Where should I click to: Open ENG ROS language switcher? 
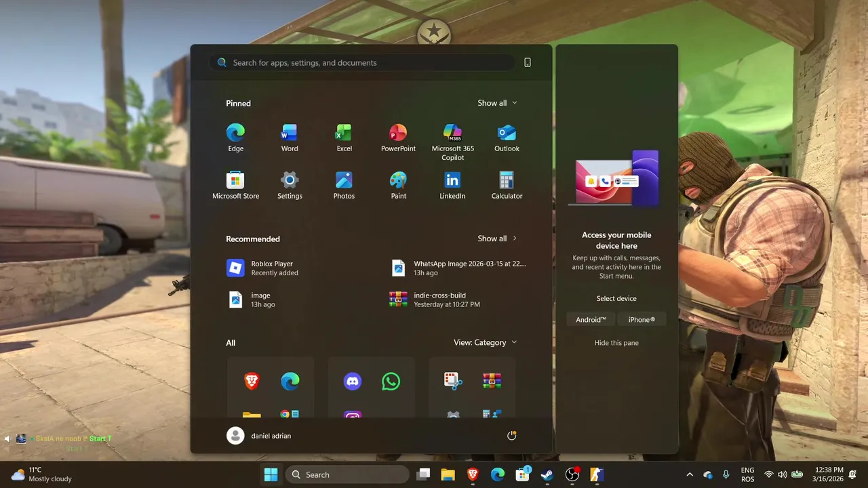click(747, 474)
